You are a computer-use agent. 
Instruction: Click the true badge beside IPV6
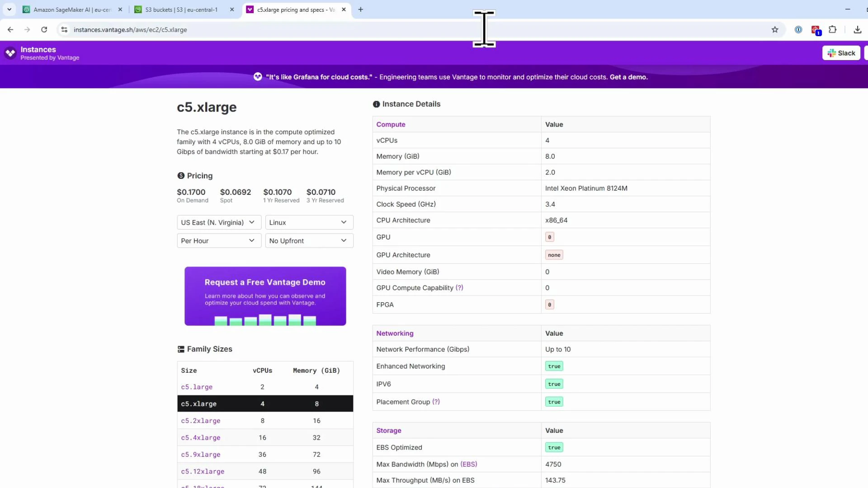point(554,384)
